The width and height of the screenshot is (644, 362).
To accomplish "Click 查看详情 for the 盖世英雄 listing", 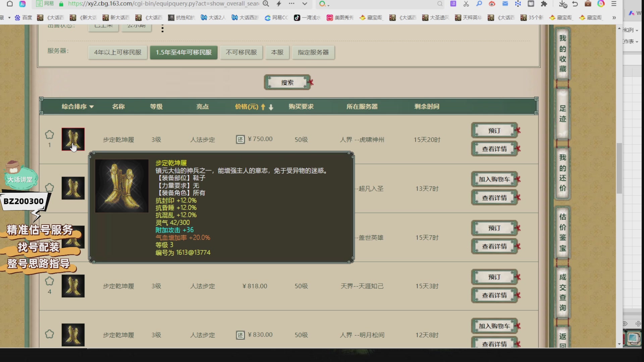I will pyautogui.click(x=494, y=246).
